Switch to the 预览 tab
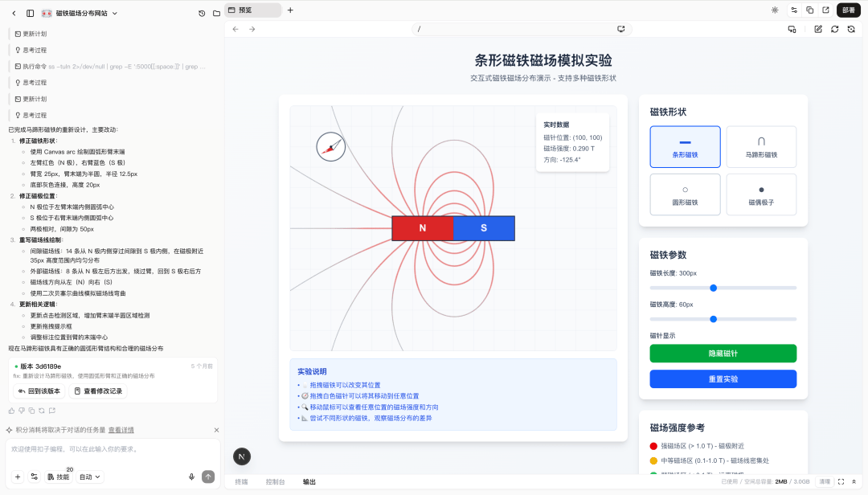The image size is (868, 495). pos(254,10)
